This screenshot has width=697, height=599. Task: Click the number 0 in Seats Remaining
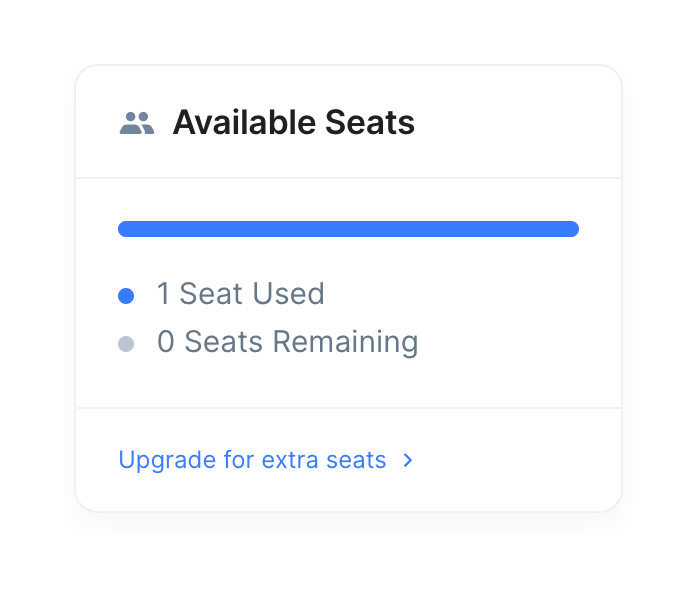click(166, 342)
